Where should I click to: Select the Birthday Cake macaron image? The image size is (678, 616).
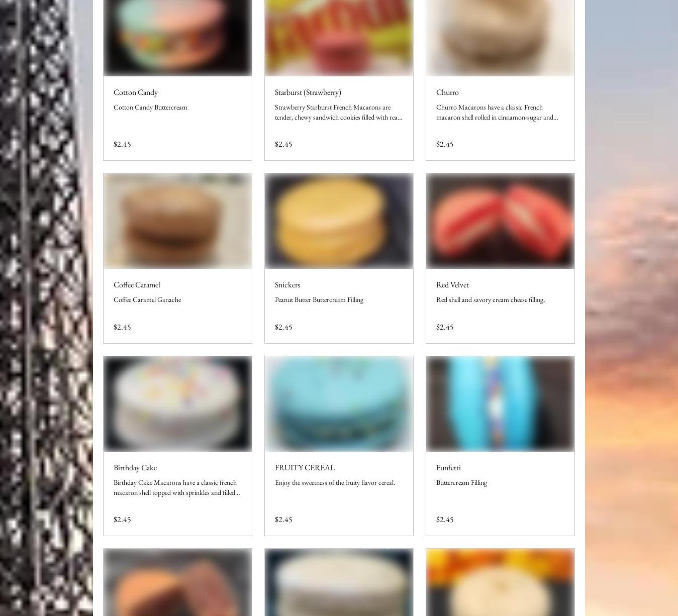click(177, 404)
